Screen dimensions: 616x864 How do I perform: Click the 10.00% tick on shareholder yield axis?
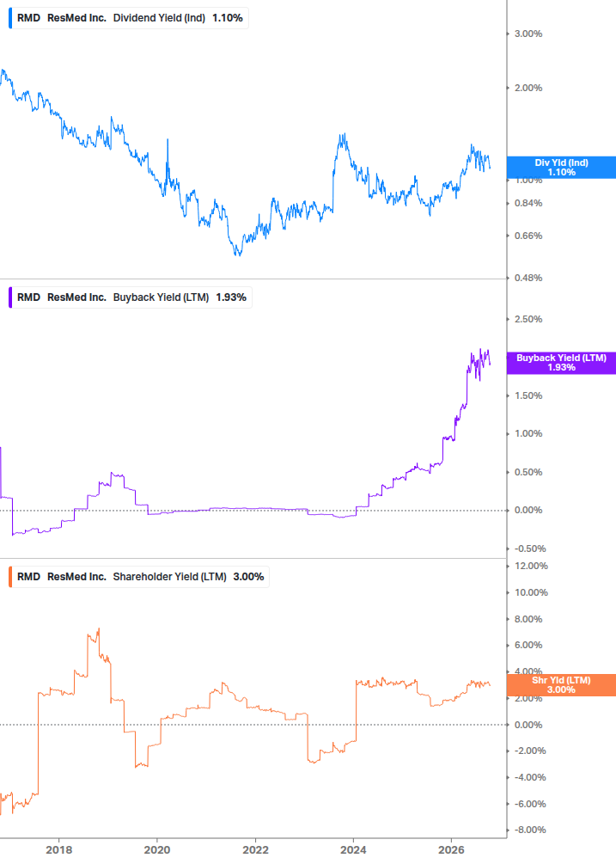coord(531,593)
